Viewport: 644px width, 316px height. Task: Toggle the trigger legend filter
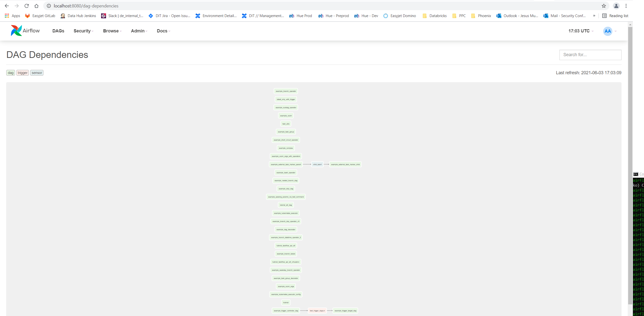22,73
